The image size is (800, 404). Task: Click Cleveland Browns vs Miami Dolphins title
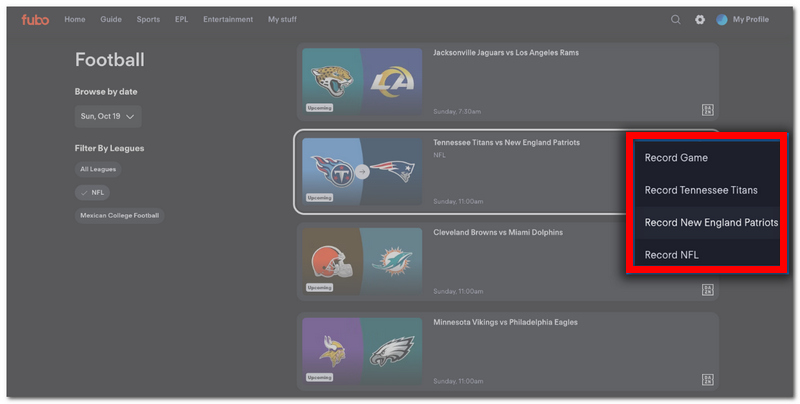click(498, 232)
